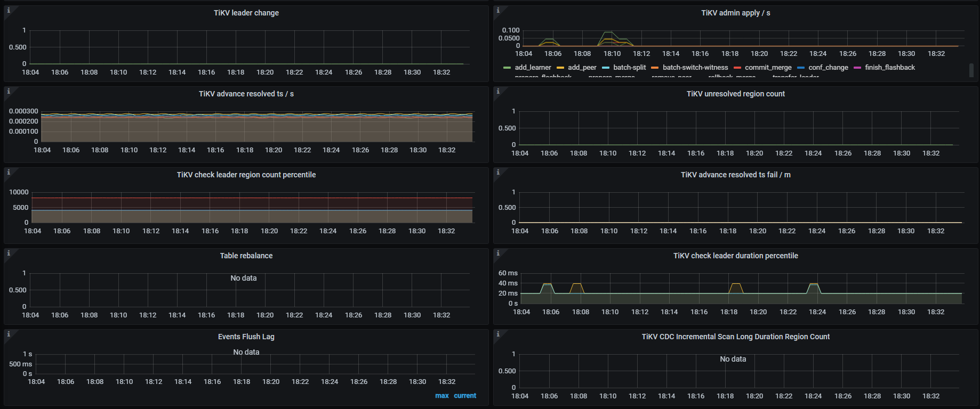Viewport: 980px width, 409px height.
Task: Open Events Flush Lag panel menu
Action: click(x=246, y=337)
